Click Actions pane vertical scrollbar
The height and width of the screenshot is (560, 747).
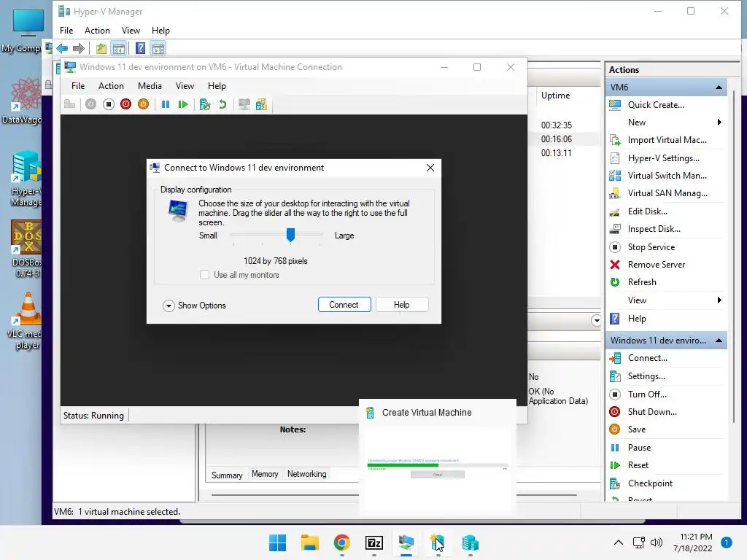[734, 257]
